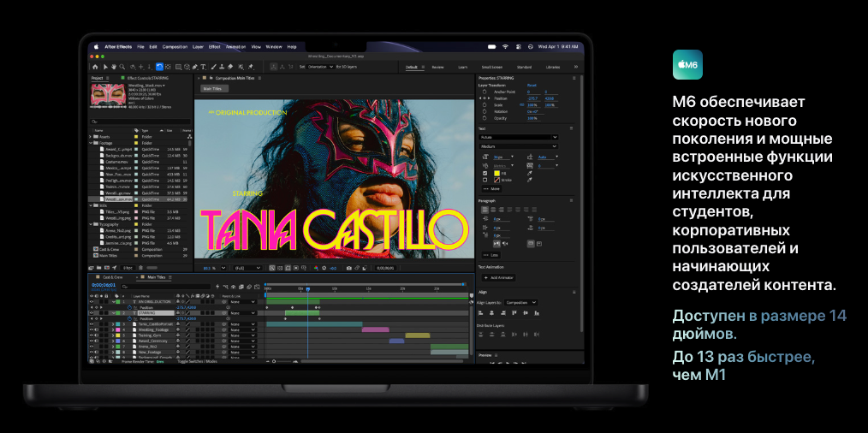Viewport: 868px width, 433px height.
Task: Open the Medium font style dropdown
Action: coord(518,146)
